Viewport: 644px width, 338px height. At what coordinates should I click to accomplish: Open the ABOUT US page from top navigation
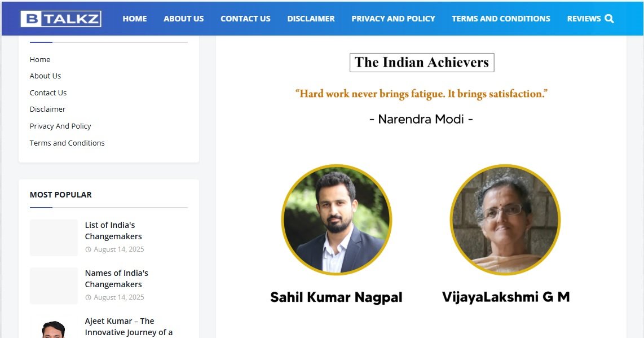coord(183,18)
